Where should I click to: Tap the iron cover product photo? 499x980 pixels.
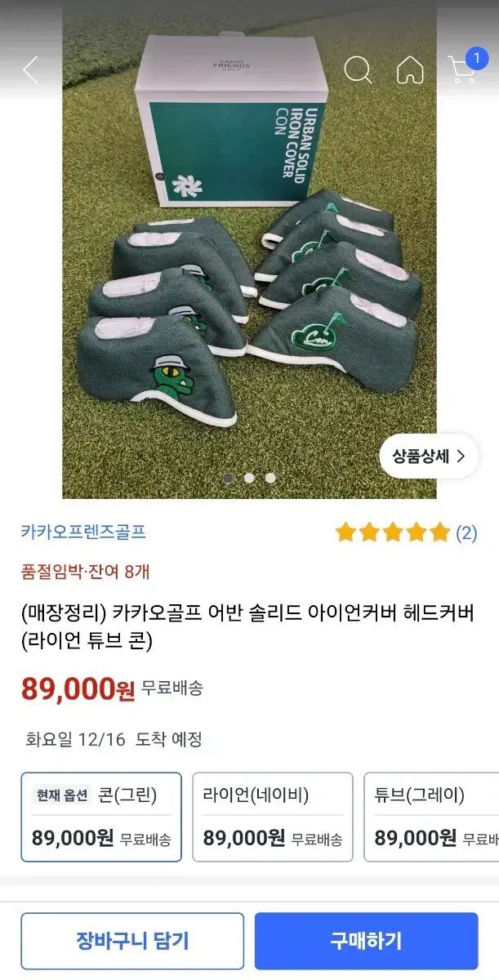point(249,269)
